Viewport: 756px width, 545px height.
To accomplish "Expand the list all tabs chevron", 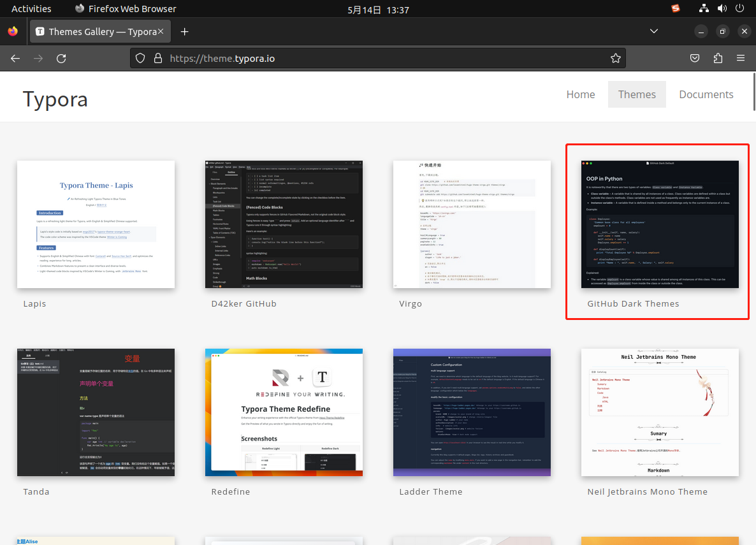I will click(x=654, y=31).
